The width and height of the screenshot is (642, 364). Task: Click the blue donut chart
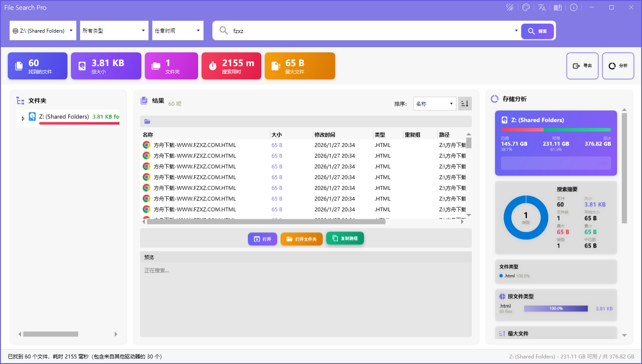pos(526,218)
